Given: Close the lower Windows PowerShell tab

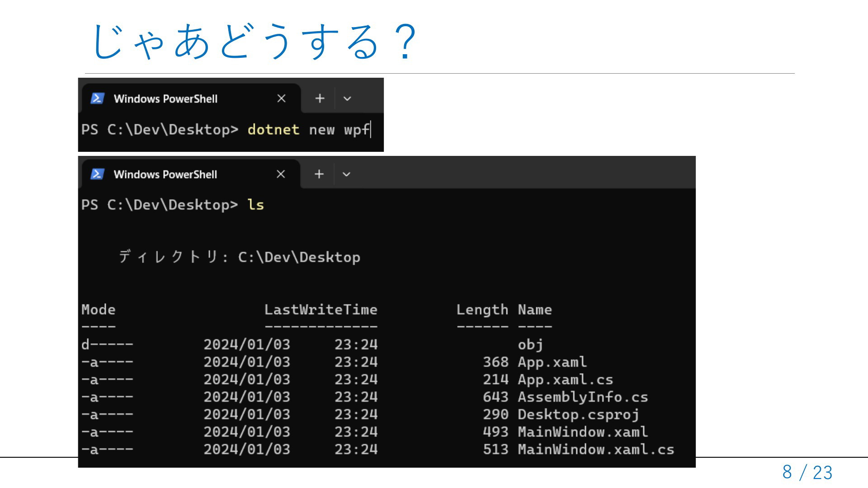Looking at the screenshot, I should [x=281, y=174].
